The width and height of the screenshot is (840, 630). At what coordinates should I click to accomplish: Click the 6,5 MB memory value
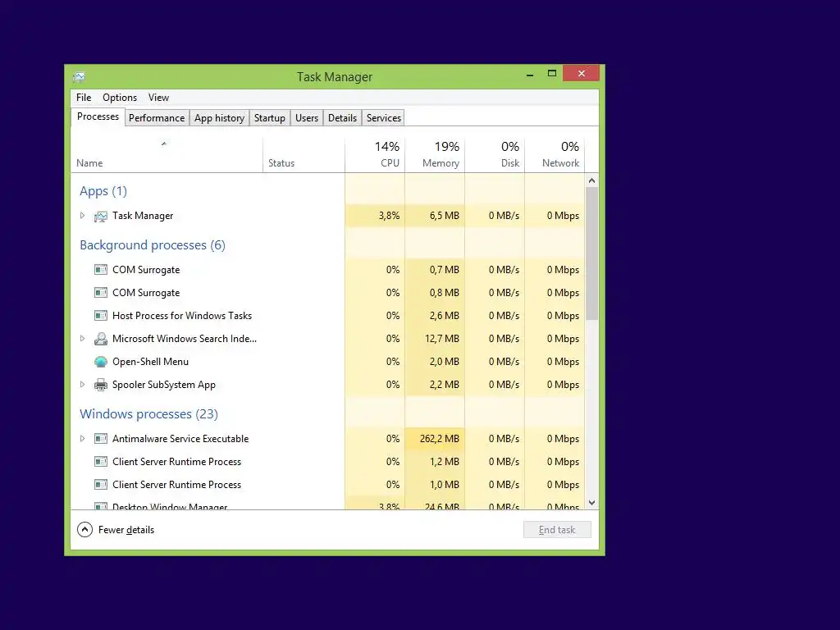[x=444, y=216]
